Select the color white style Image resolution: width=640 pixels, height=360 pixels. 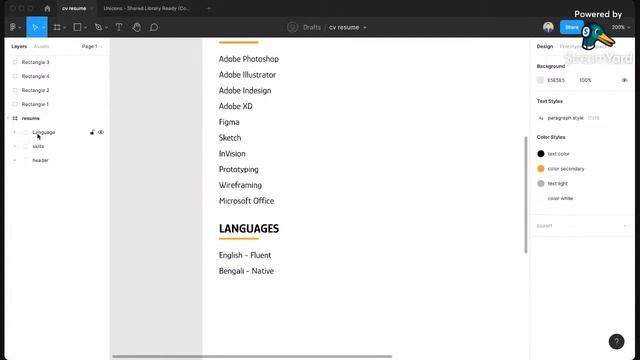[560, 198]
